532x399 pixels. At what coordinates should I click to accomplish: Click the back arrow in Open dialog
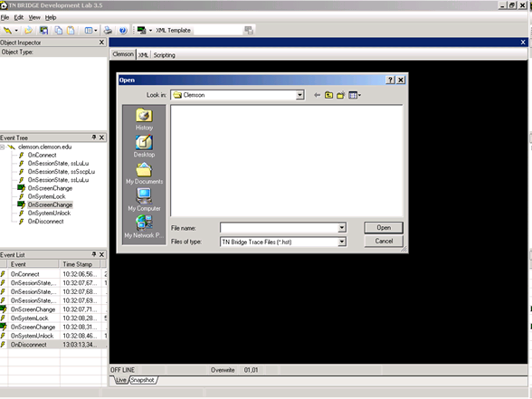[x=317, y=95]
